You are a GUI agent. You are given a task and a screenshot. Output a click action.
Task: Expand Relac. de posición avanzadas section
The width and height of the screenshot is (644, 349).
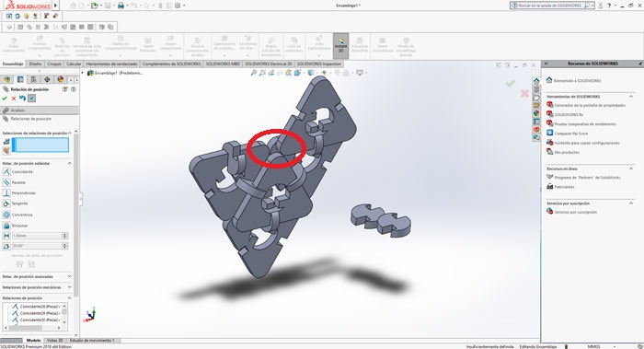pos(69,276)
